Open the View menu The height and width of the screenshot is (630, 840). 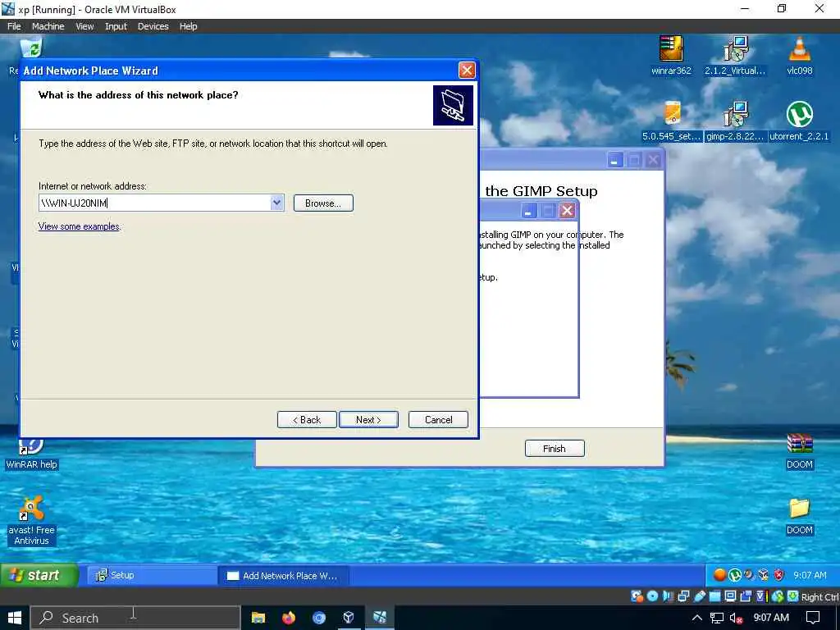point(84,26)
